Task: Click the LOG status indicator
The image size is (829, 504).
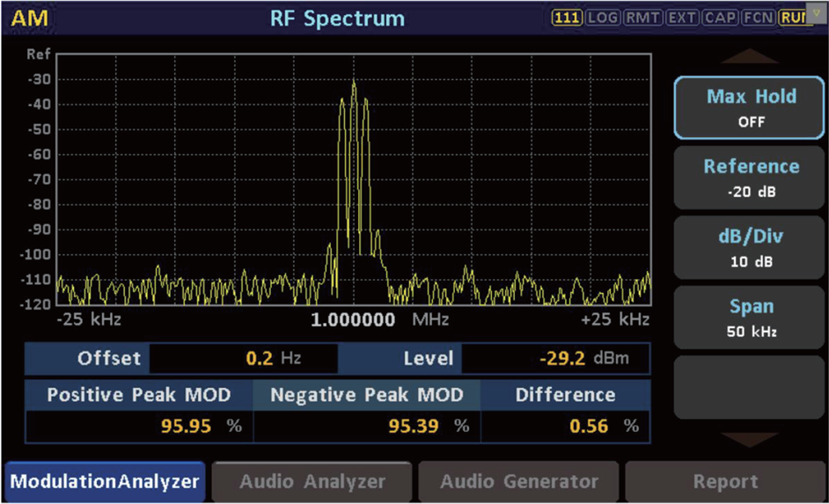Action: (x=603, y=18)
